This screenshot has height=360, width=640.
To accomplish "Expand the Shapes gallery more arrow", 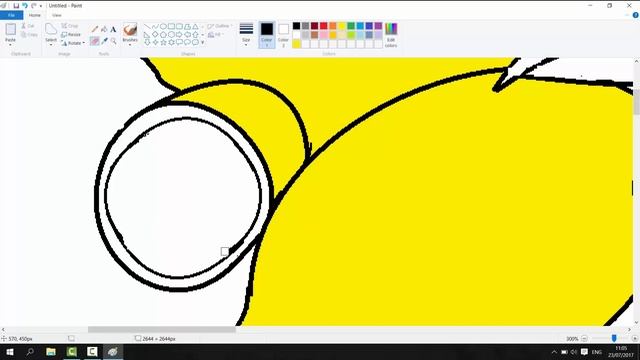I will pos(202,42).
